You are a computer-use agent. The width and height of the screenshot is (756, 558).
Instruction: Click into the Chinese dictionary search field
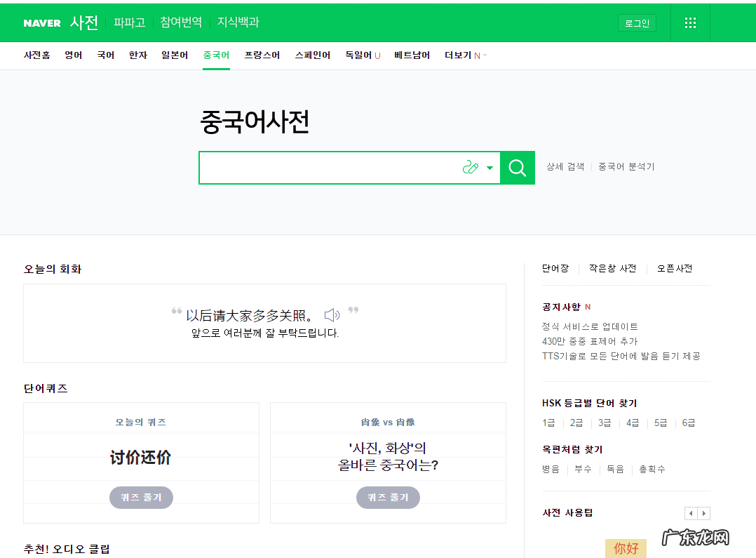point(326,168)
